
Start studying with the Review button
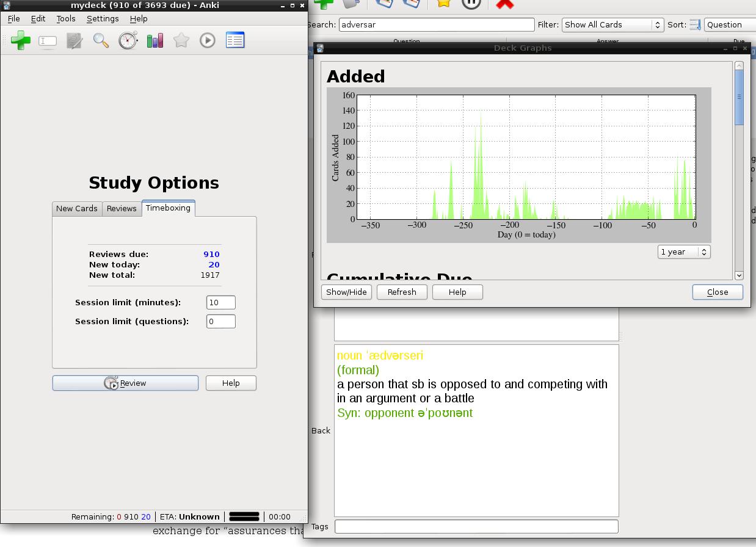[x=125, y=383]
